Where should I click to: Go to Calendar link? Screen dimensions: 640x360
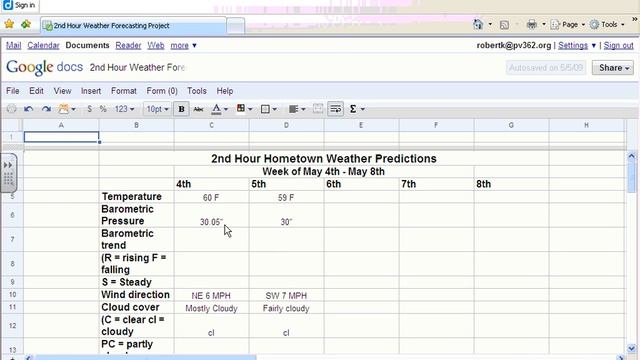coord(43,45)
